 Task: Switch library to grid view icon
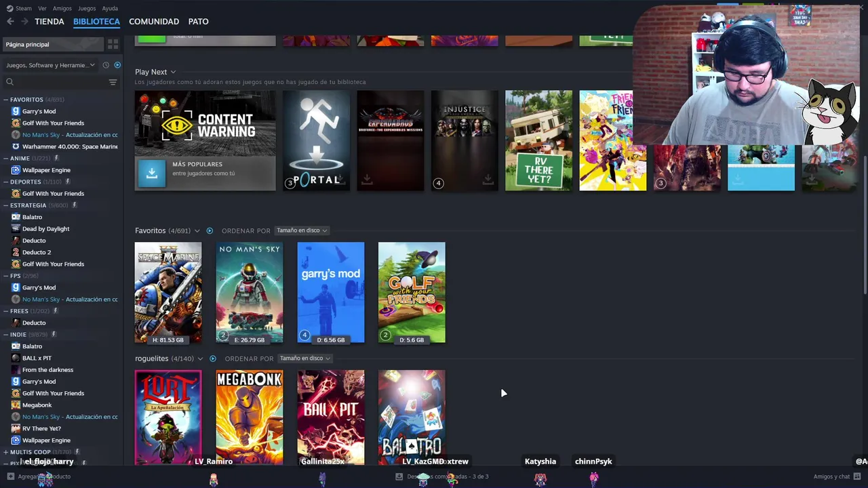tap(113, 44)
